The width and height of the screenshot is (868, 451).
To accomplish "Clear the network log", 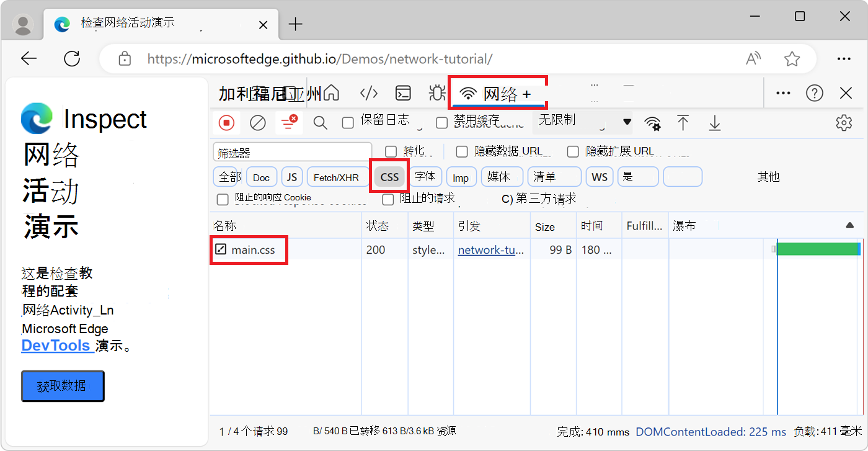I will [258, 123].
